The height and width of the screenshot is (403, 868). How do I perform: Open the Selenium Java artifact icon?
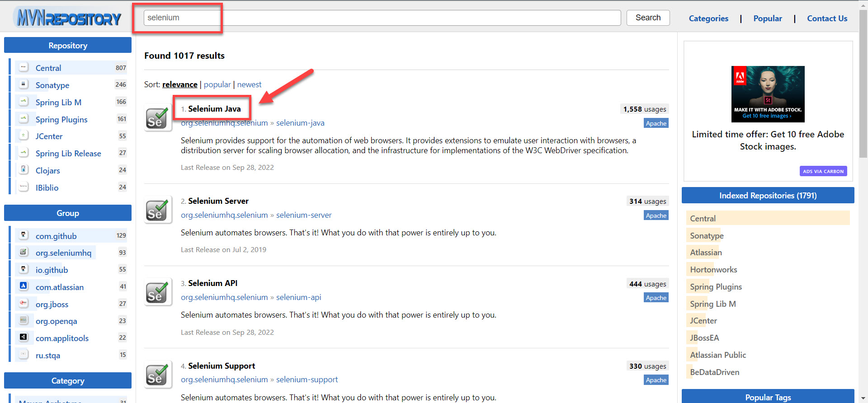point(158,117)
